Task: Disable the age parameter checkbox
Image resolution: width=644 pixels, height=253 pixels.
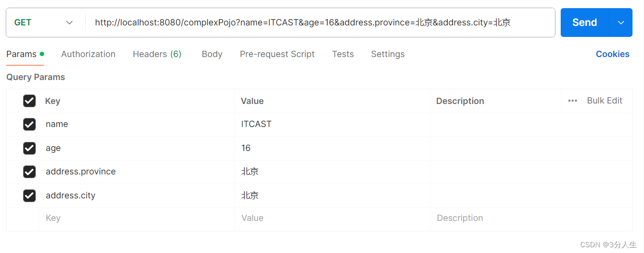Action: 29,148
